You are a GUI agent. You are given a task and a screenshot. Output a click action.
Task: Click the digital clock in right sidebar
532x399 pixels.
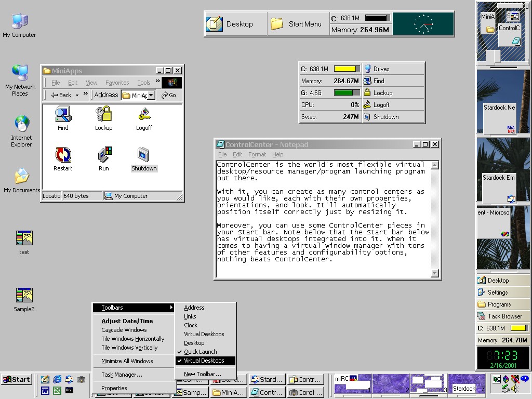[x=503, y=357]
